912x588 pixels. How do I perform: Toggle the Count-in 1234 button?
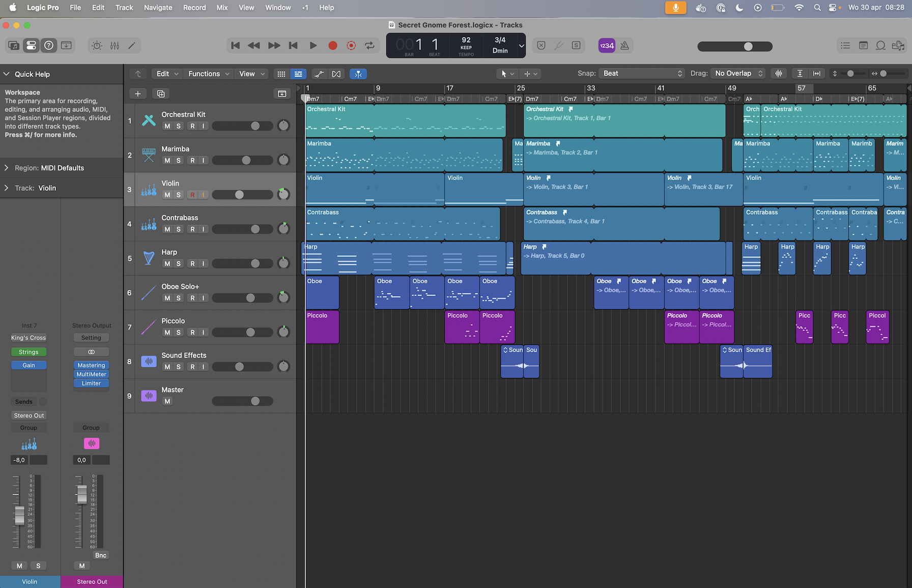607,45
